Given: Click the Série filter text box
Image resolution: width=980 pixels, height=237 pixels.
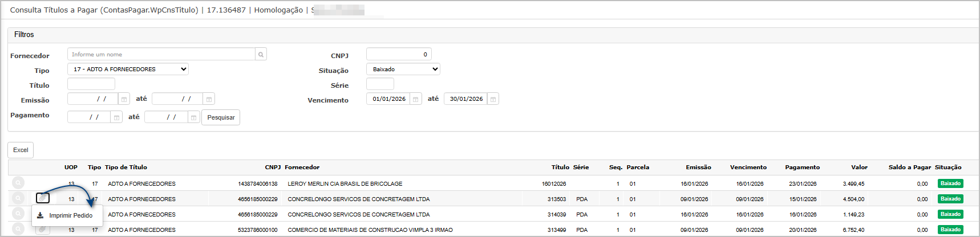Looking at the screenshot, I should (380, 84).
